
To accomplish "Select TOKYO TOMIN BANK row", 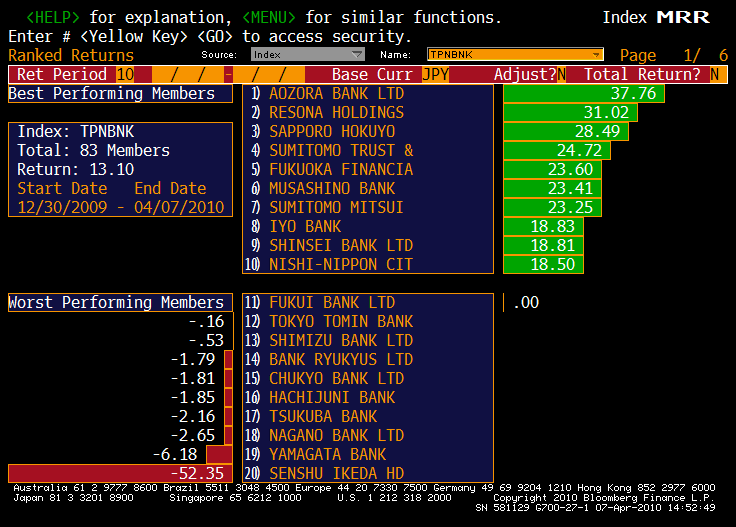I will tap(368, 321).
